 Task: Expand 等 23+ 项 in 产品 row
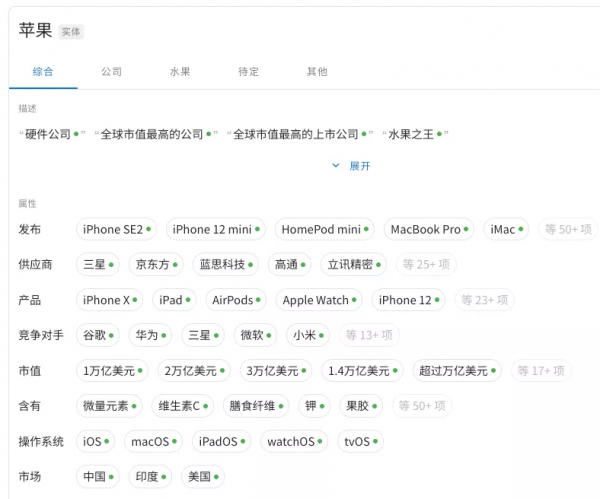point(484,300)
